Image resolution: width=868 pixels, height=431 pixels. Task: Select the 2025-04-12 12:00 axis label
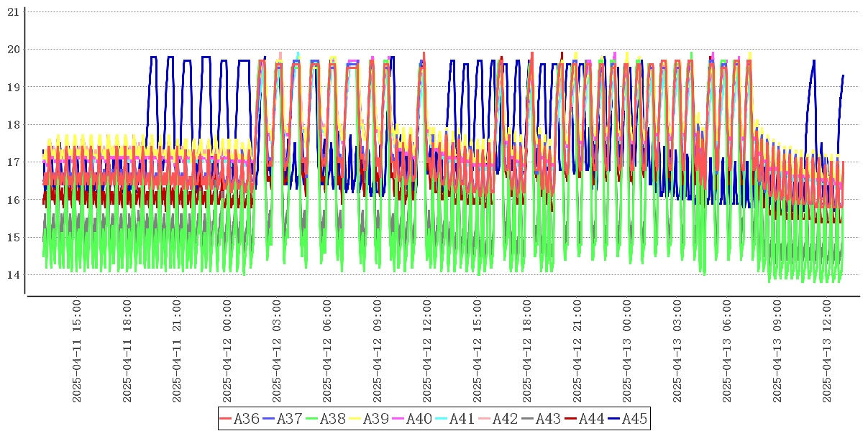427,351
